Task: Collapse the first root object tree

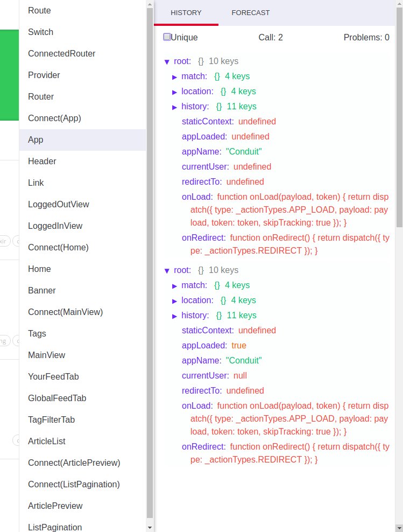Action: [x=166, y=62]
